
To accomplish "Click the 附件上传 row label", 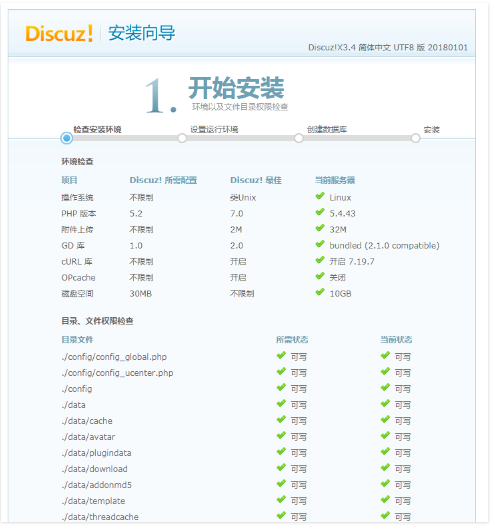I will (77, 230).
